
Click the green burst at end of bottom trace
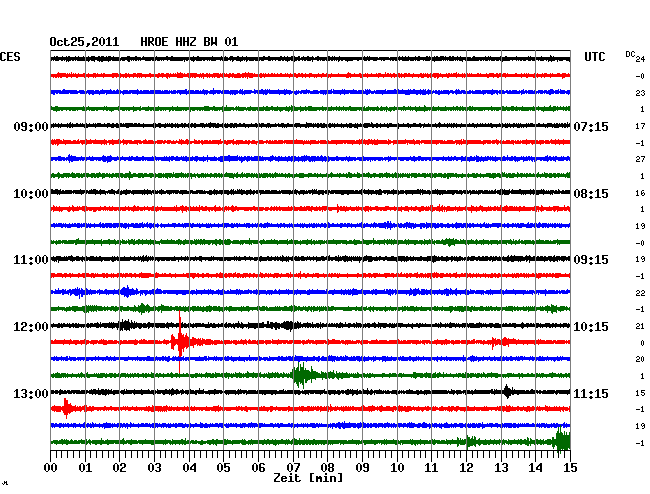[563, 440]
